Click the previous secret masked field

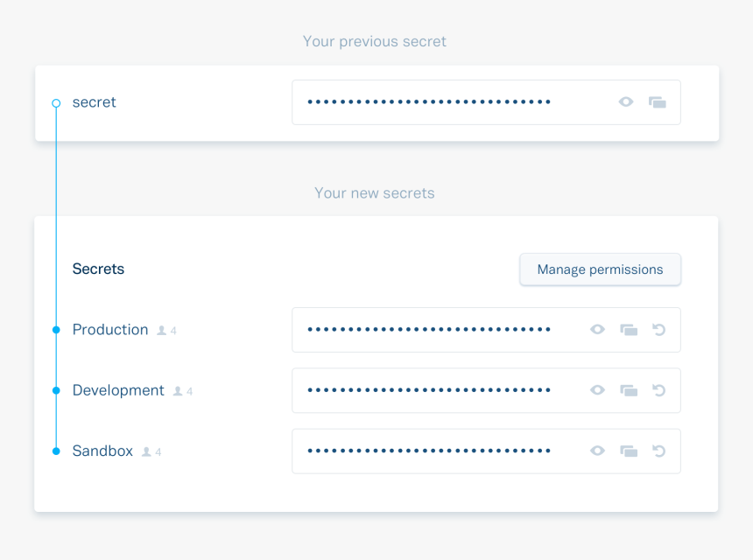[429, 102]
